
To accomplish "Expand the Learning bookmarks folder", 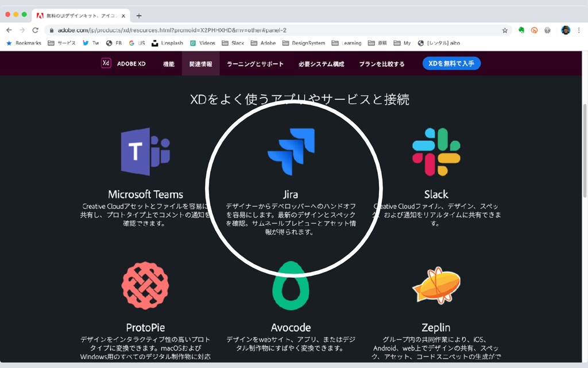I will (x=346, y=43).
